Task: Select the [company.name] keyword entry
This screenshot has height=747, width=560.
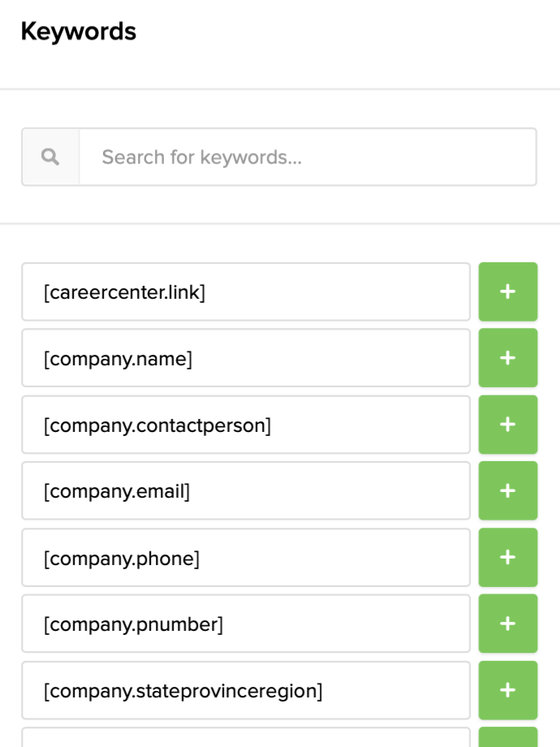Action: [x=243, y=357]
